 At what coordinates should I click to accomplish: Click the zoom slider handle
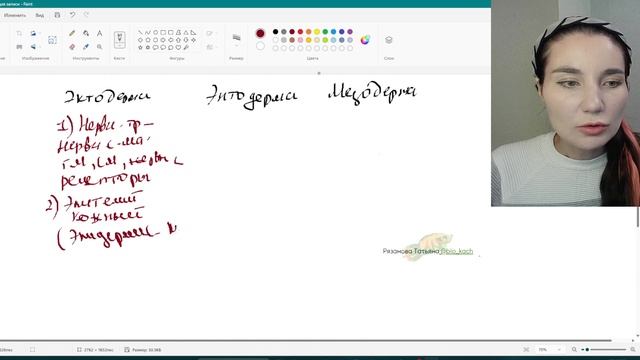[x=587, y=350]
